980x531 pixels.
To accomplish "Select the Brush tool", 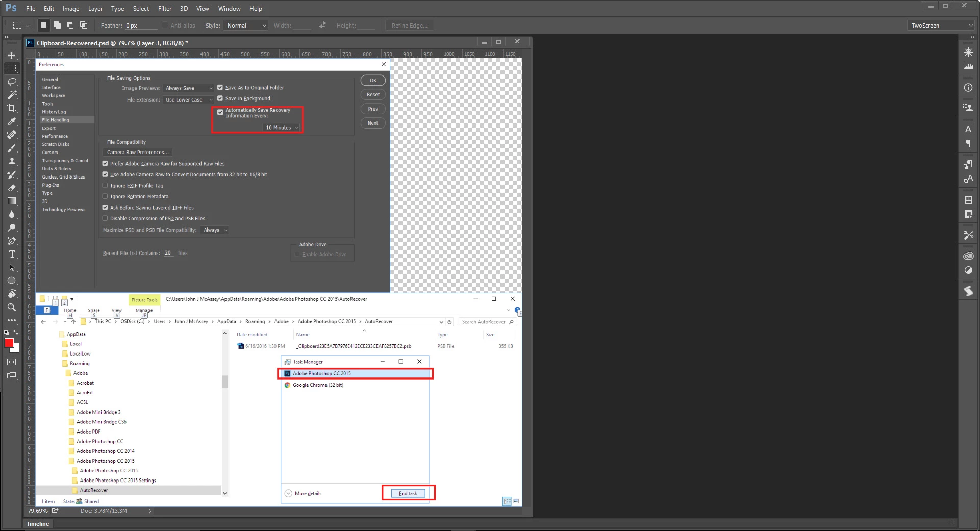I will [x=12, y=148].
